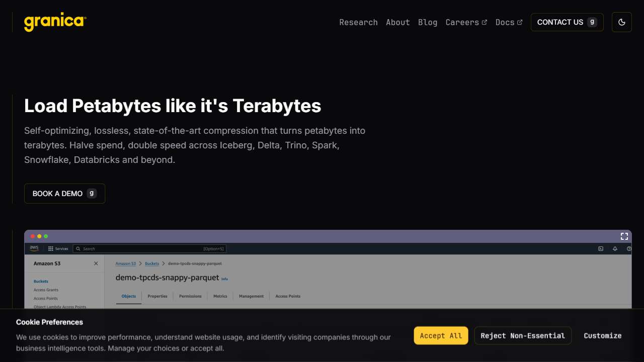
Task: Accept all cookies
Action: click(x=441, y=336)
